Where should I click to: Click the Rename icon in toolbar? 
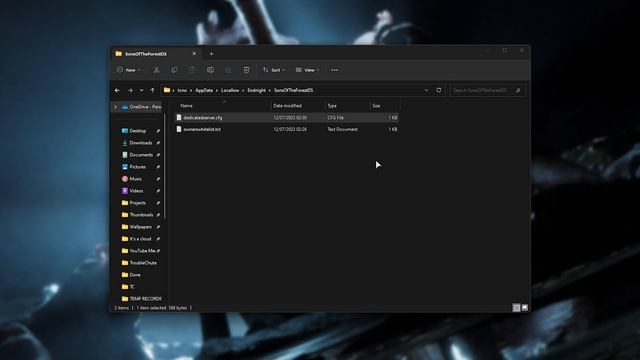tap(210, 70)
